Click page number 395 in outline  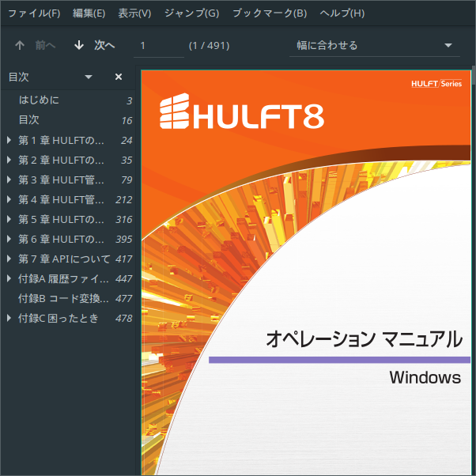coord(124,240)
